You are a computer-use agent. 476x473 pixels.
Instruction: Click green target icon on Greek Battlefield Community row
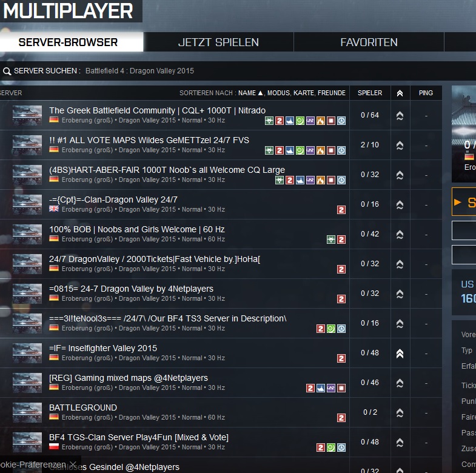tap(300, 121)
